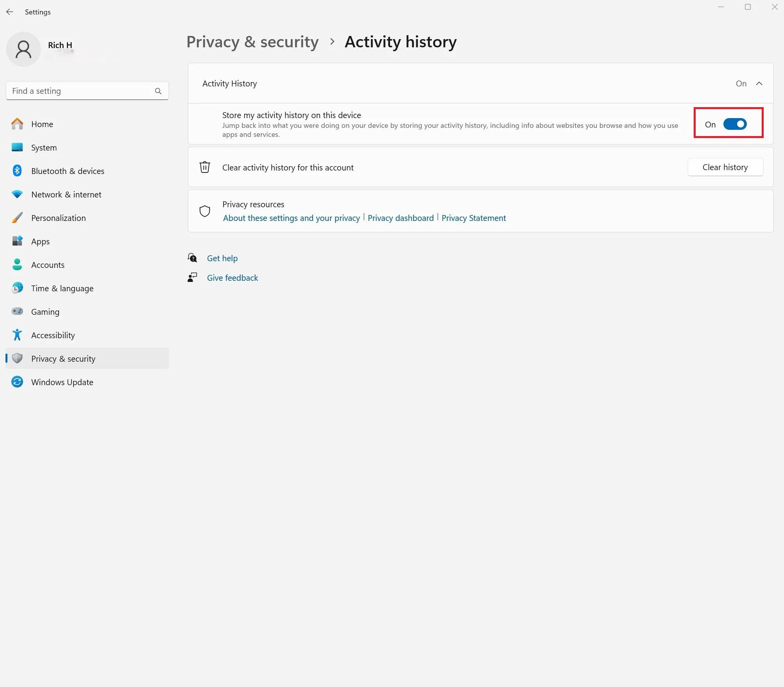The height and width of the screenshot is (687, 784).
Task: Open the Personalization settings page
Action: (58, 218)
